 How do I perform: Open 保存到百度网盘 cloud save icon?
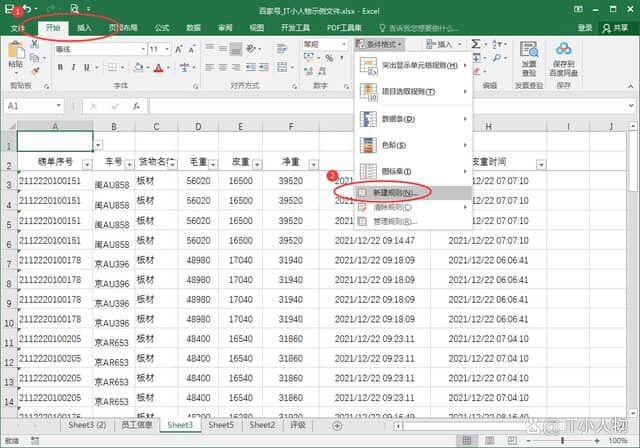click(x=562, y=60)
